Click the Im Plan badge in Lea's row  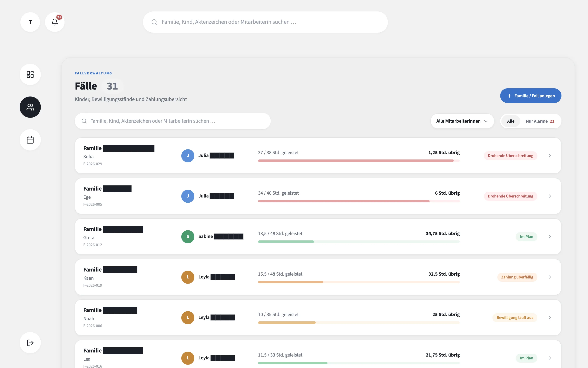(526, 358)
